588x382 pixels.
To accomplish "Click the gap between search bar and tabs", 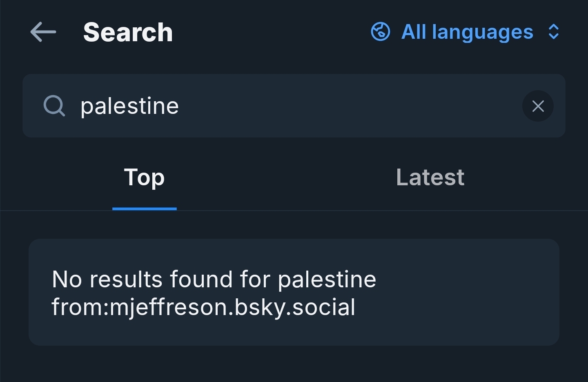I will (x=294, y=147).
